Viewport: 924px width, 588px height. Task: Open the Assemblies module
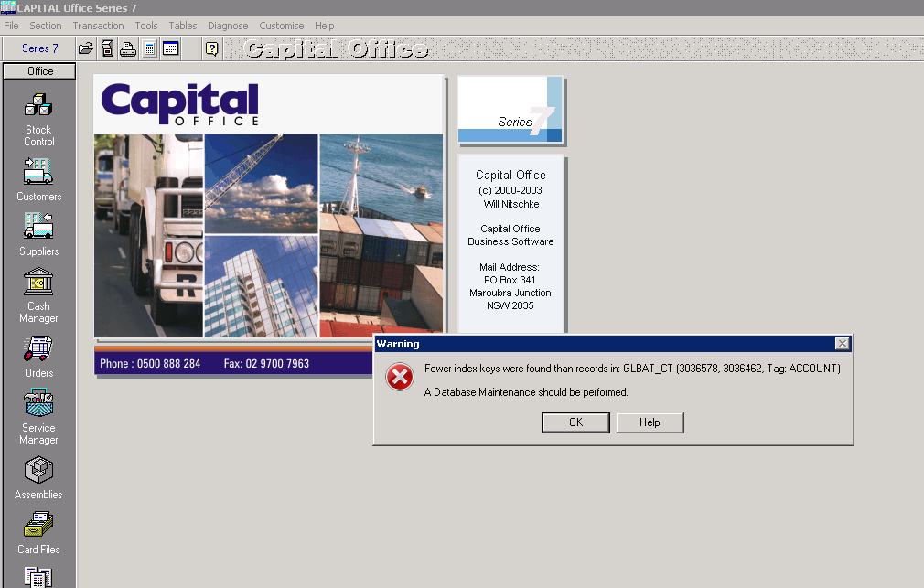pos(39,478)
